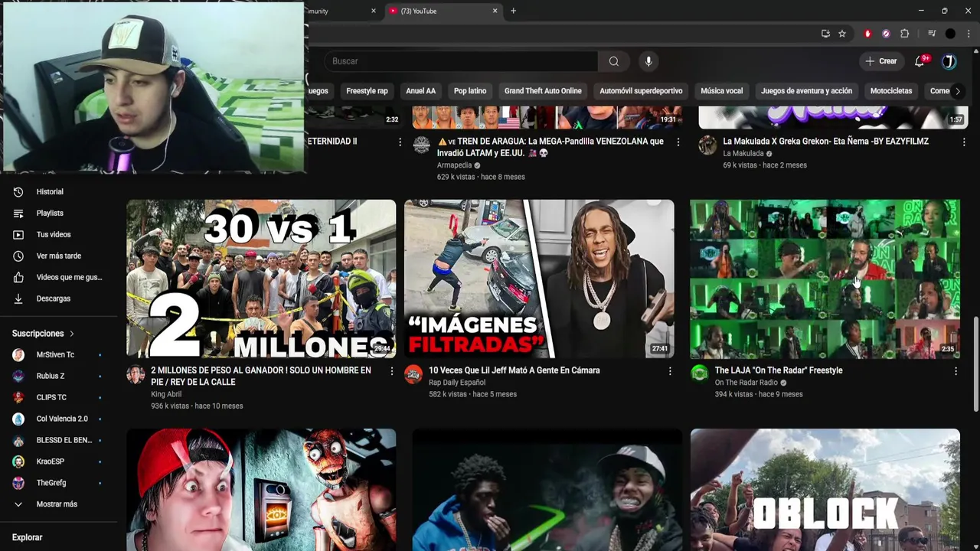The image size is (980, 551).
Task: Open notifications bell
Action: point(920,61)
